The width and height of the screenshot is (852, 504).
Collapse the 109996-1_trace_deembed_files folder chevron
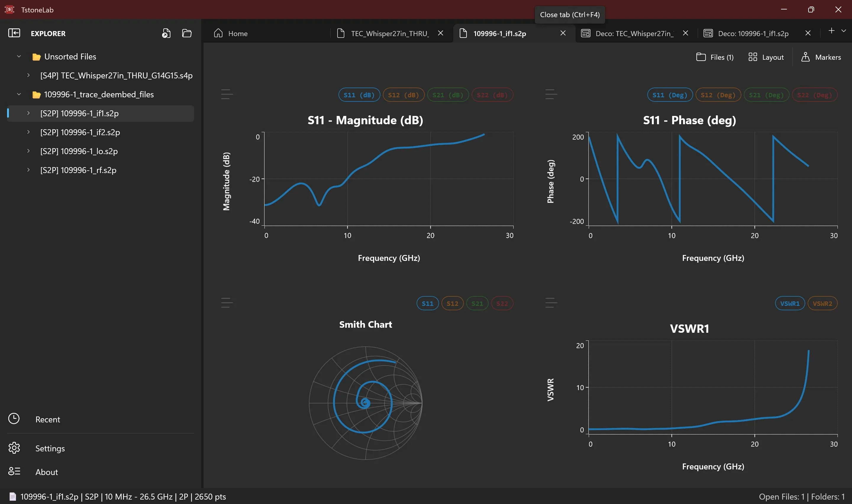[x=19, y=94]
